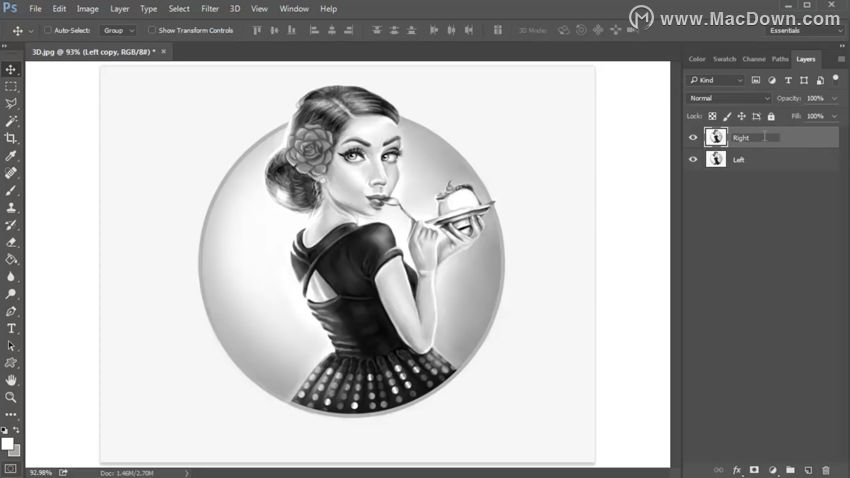Select the Path Selection tool

click(11, 346)
